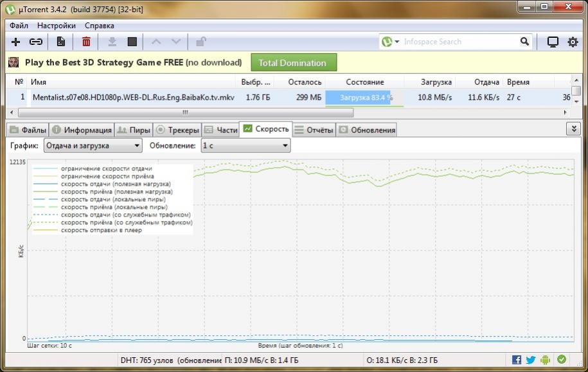Screen dimensions: 588x372
Task: Sort by Состояние column header
Action: pyautogui.click(x=365, y=82)
